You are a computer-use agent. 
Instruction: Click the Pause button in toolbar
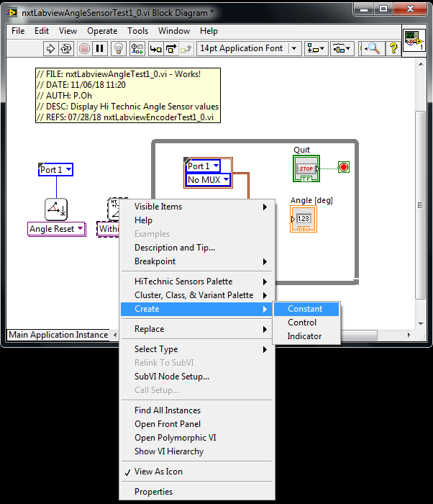(99, 48)
